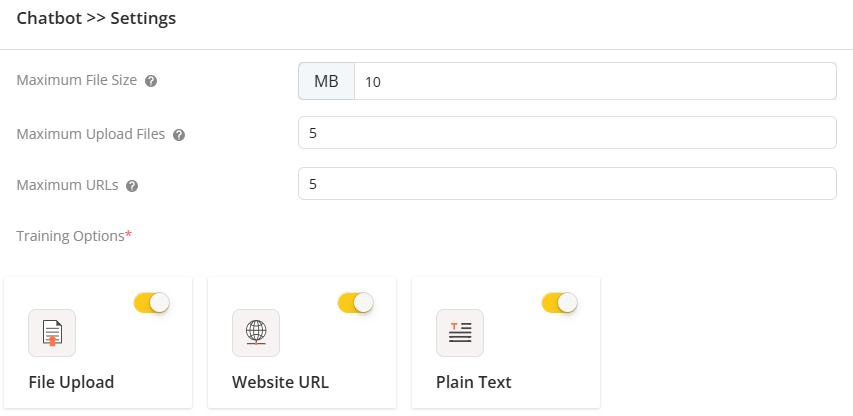Click the MB unit prefix box
853x416 pixels.
[326, 82]
